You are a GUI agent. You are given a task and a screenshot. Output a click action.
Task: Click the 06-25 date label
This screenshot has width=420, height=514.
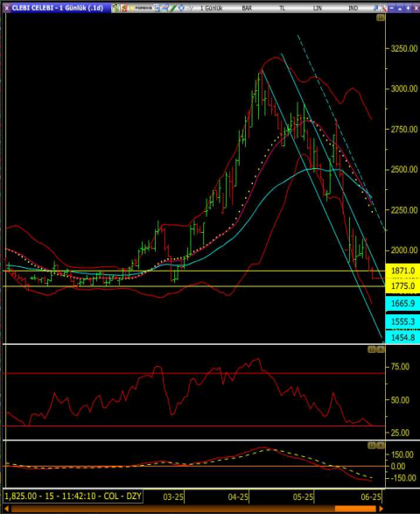pyautogui.click(x=371, y=497)
